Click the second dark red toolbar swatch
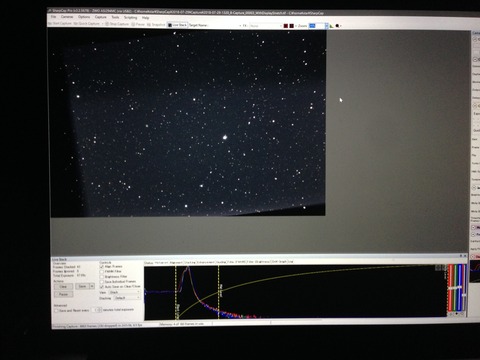480x360 pixels. coord(292,26)
